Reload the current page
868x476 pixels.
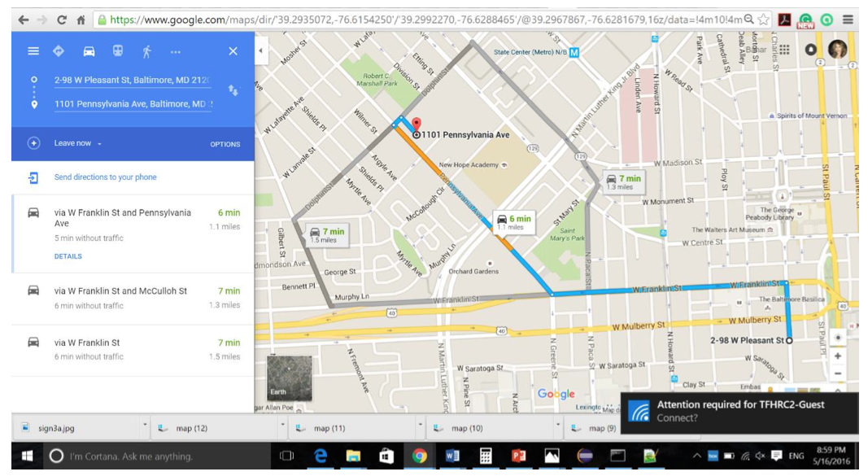[62, 20]
